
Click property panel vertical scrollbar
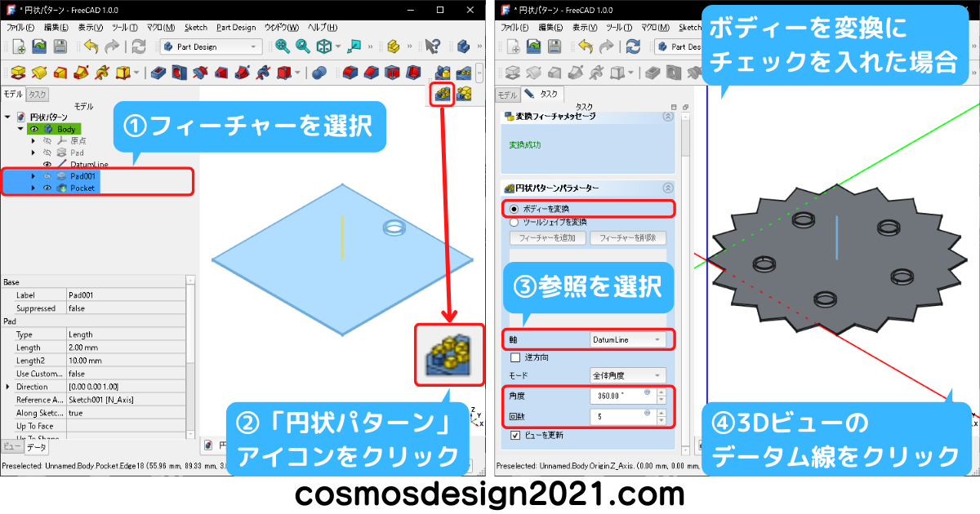coord(190,357)
